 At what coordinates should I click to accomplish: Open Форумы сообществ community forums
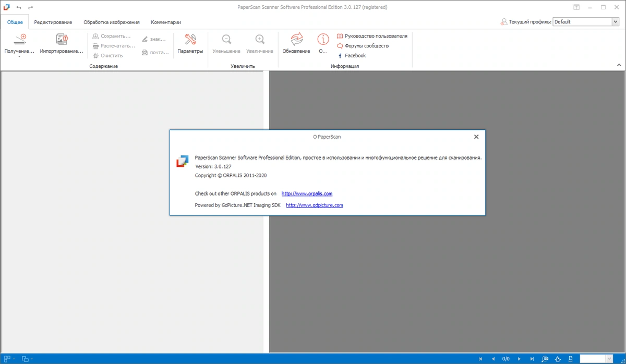point(363,46)
